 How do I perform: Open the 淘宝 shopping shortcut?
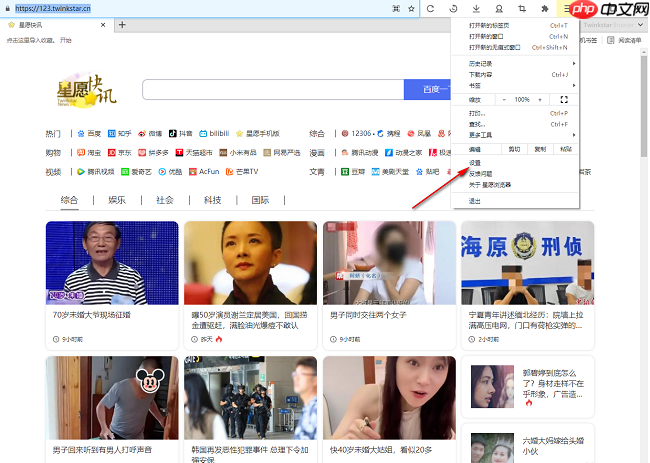click(x=89, y=153)
